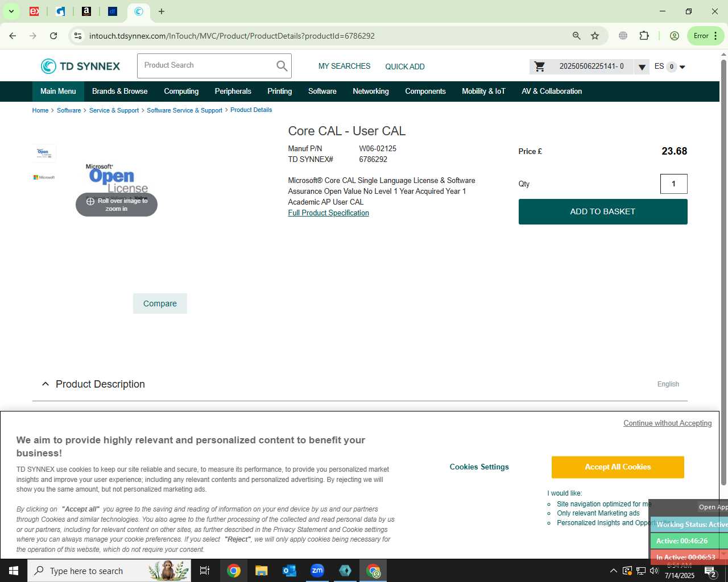The width and height of the screenshot is (728, 582).
Task: Click the ADD TO BASKET button
Action: coord(603,211)
